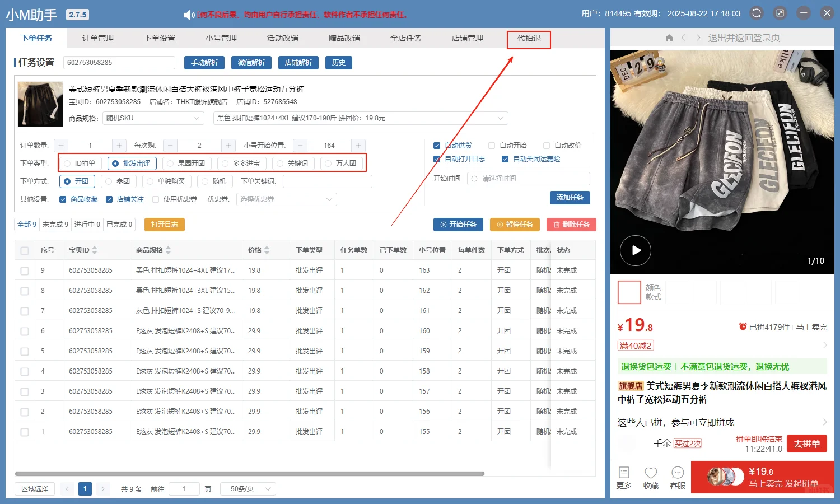Play the product video

[x=635, y=250]
